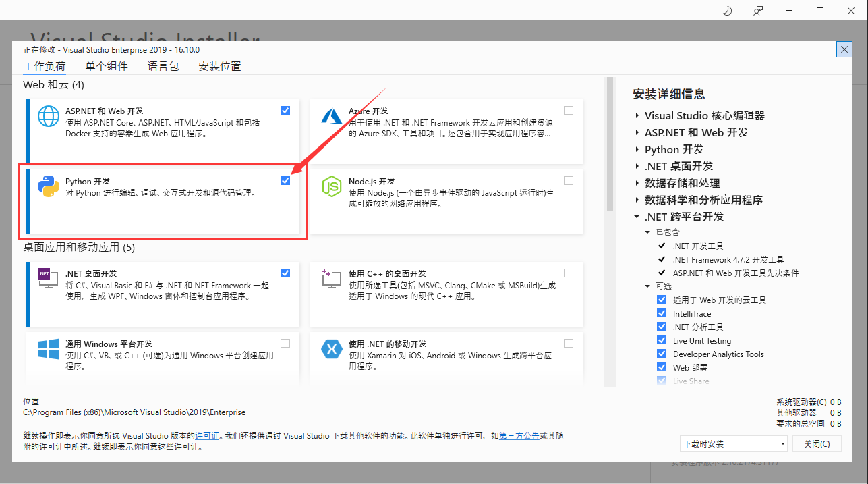Click the 要求的总空间 label
This screenshot has height=484, width=868.
point(800,424)
